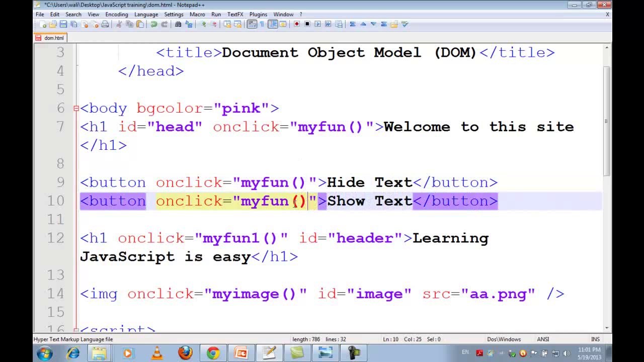
Task: Click the Open file toolbar icon
Action: (53, 24)
